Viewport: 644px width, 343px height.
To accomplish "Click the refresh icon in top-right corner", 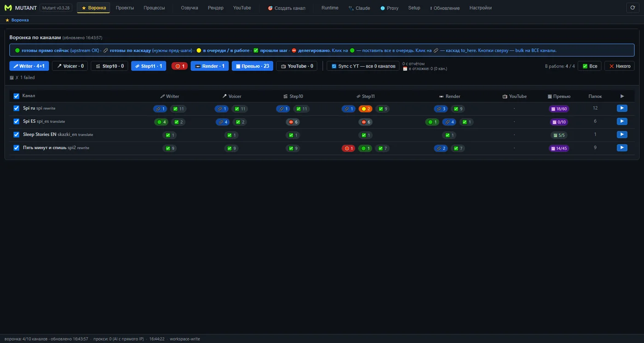I will [x=632, y=8].
